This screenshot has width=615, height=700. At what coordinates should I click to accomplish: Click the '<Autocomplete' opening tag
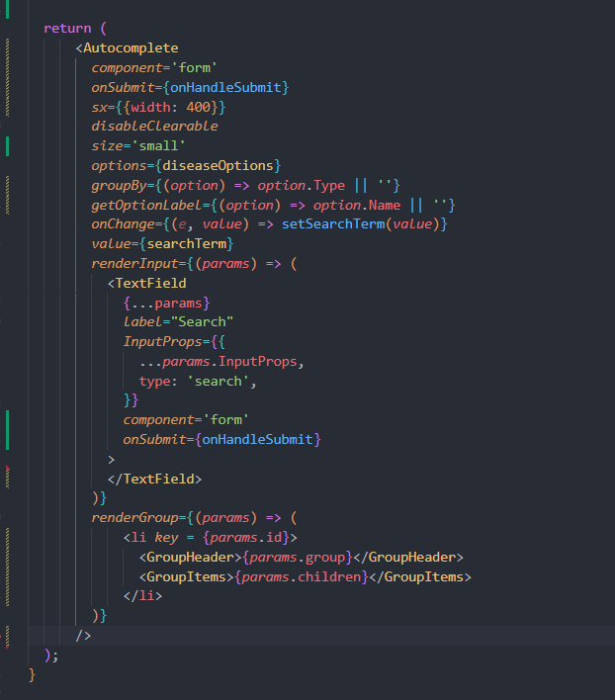[128, 47]
